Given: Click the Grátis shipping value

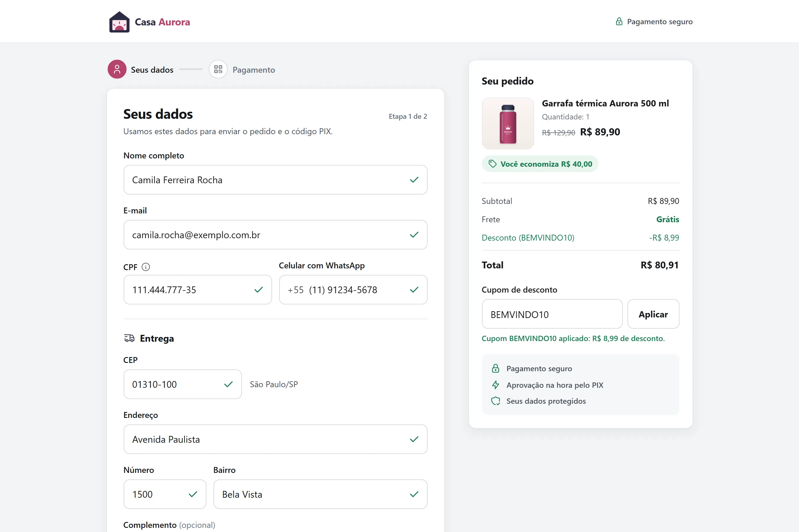Looking at the screenshot, I should 668,219.
